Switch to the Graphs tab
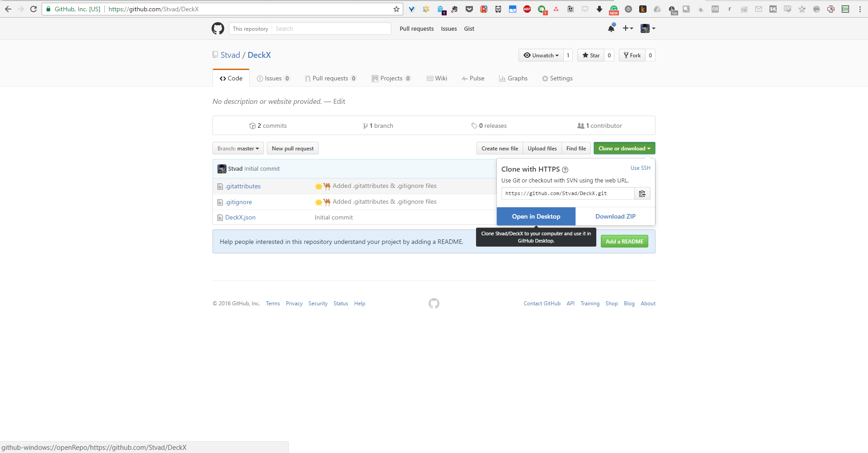868x453 pixels. pos(513,78)
